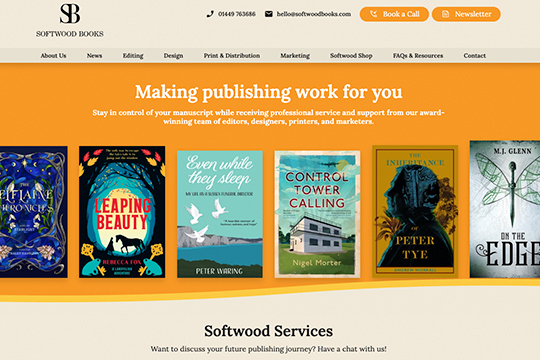Open The Elflaine Chronicles book cover
The image size is (540, 360).
tap(34, 212)
